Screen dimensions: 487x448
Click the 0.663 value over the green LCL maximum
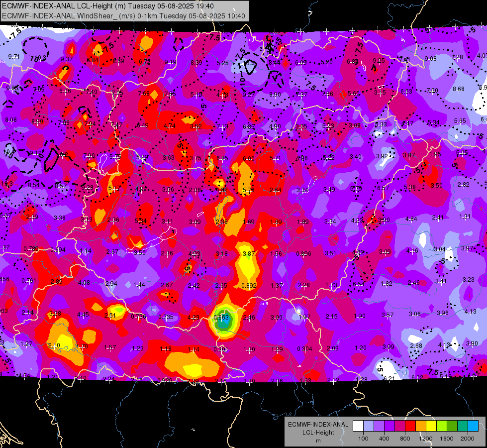[x=221, y=318]
